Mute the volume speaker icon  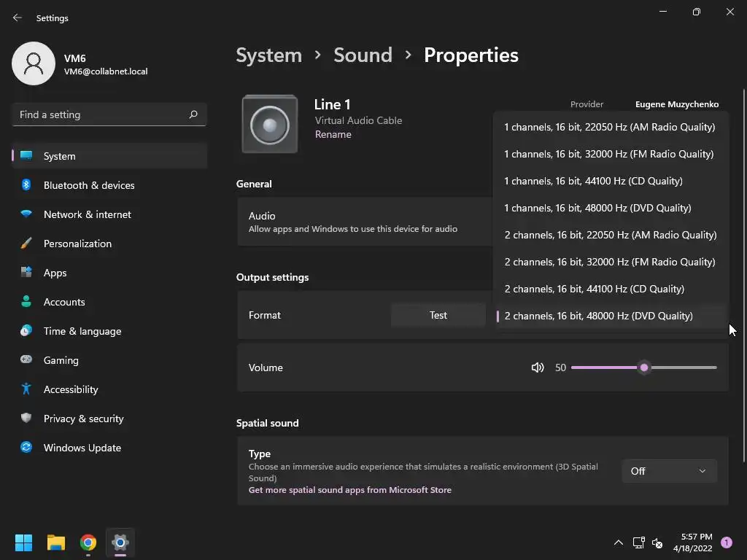538,367
